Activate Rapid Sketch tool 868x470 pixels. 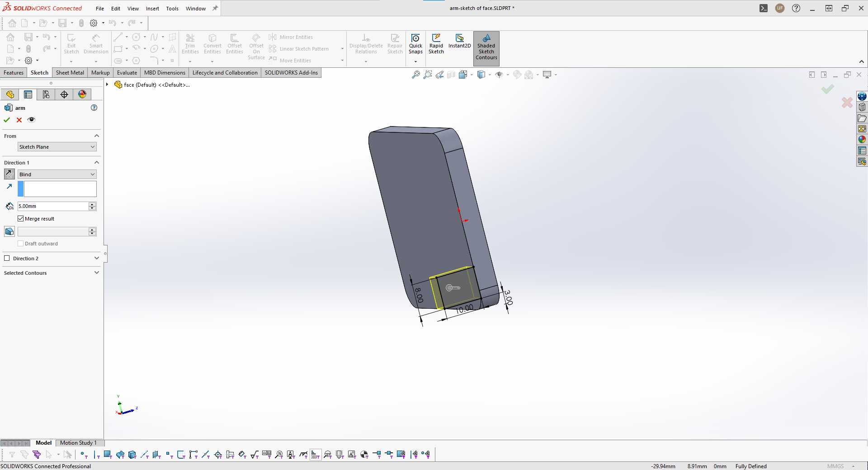pyautogui.click(x=436, y=44)
